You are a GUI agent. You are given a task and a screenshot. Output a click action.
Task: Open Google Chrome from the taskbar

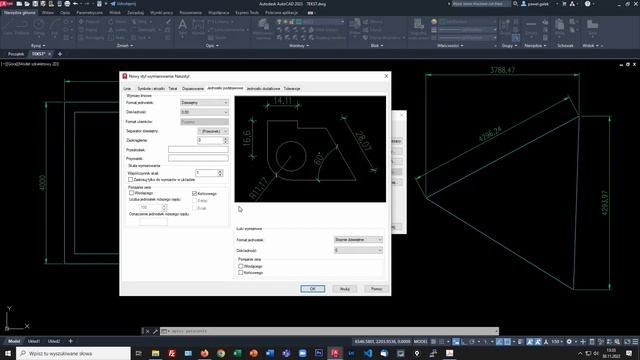[x=221, y=353]
